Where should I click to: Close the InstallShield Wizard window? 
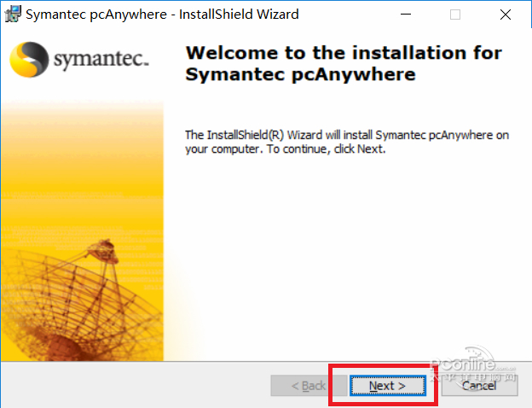pyautogui.click(x=506, y=15)
